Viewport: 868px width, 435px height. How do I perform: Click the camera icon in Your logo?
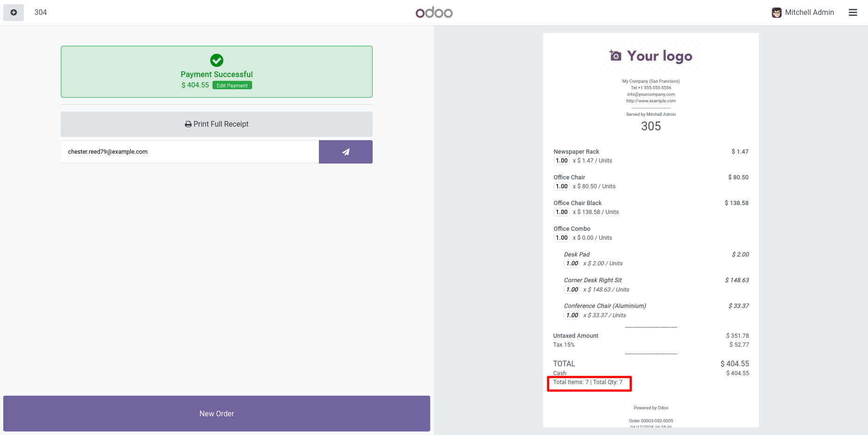[x=615, y=56]
